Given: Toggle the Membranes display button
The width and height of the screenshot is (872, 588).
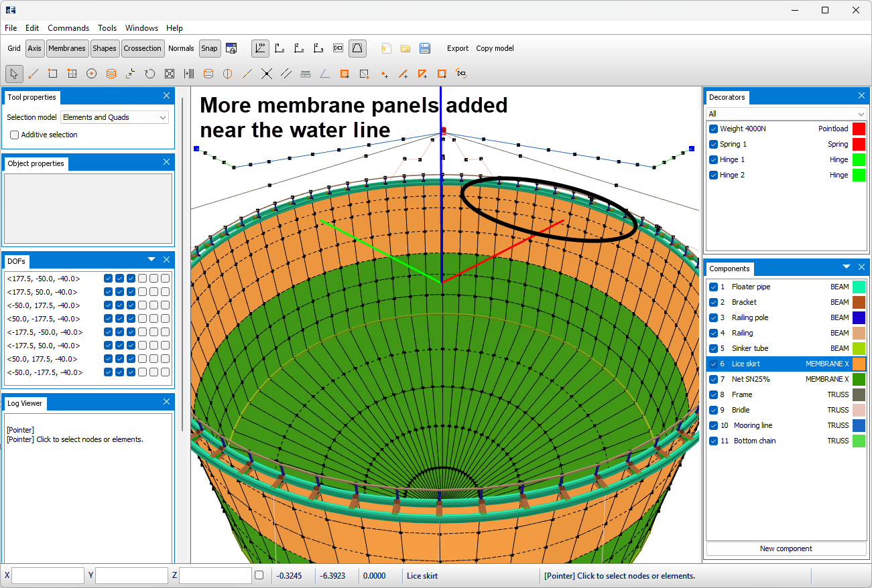Looking at the screenshot, I should click(67, 48).
